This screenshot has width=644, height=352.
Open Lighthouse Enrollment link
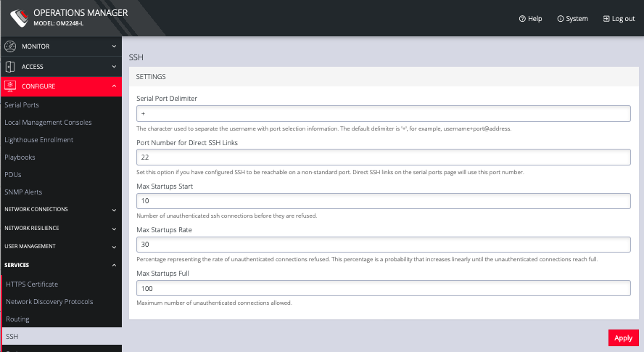point(38,139)
